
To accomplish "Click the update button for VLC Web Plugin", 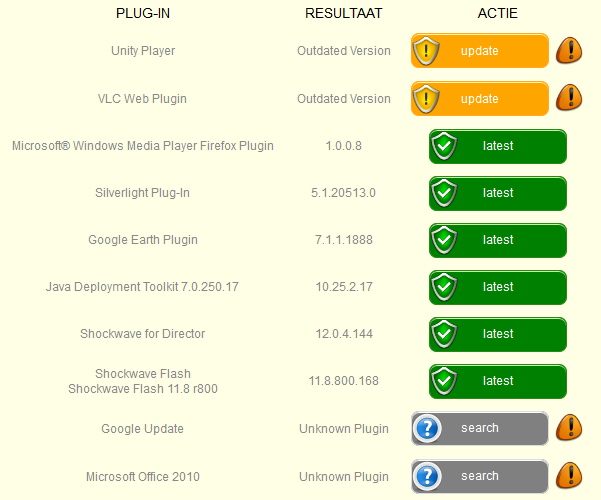I will [x=479, y=99].
